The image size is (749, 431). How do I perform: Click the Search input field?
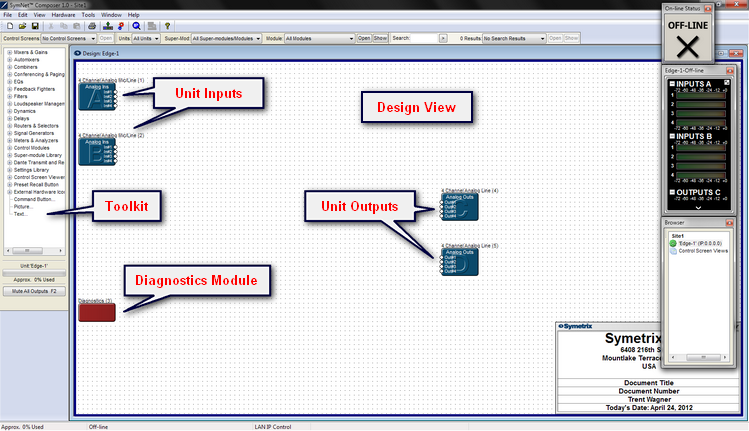[x=424, y=38]
